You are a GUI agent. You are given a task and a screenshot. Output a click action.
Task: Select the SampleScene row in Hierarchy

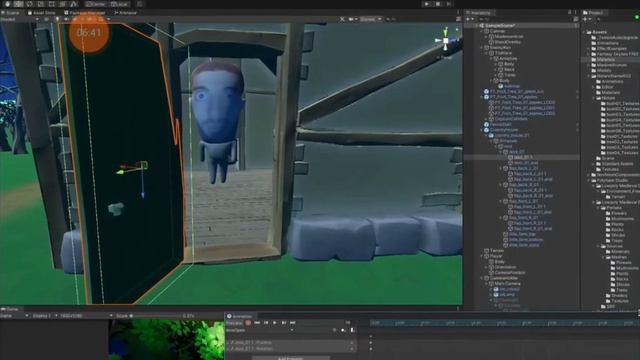point(522,25)
